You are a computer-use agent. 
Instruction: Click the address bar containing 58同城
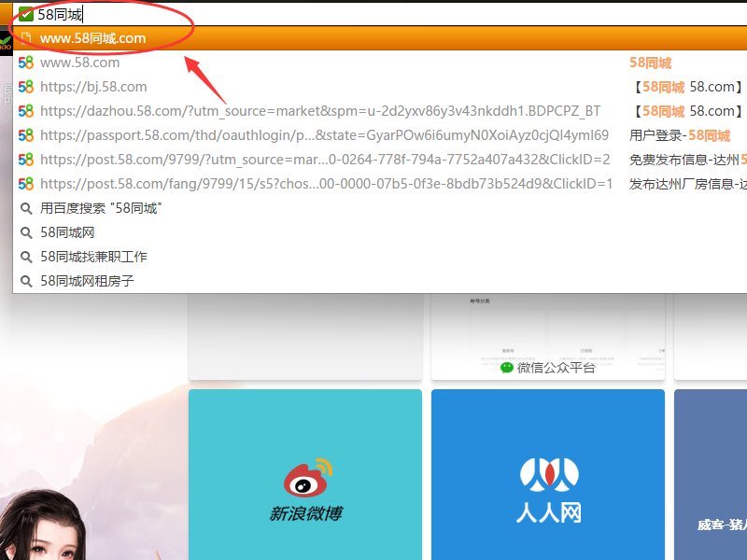pos(112,13)
